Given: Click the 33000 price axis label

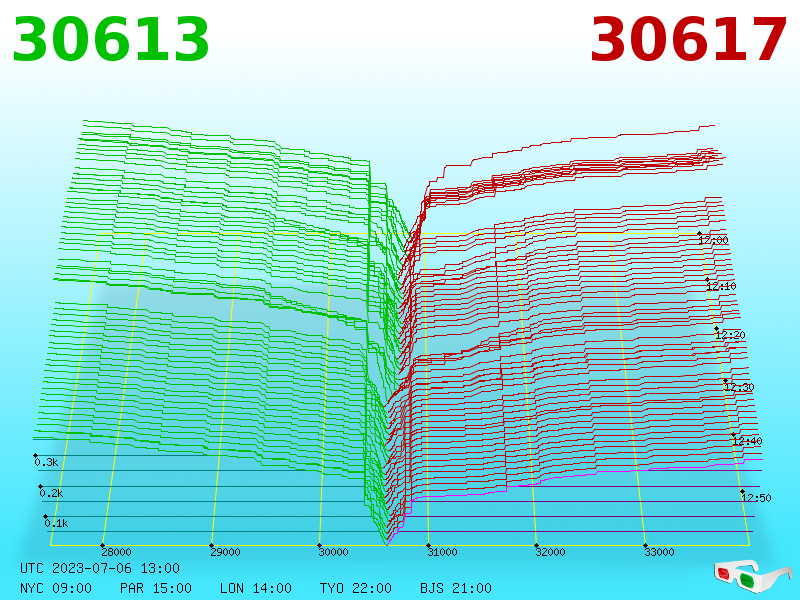Looking at the screenshot, I should (x=659, y=552).
